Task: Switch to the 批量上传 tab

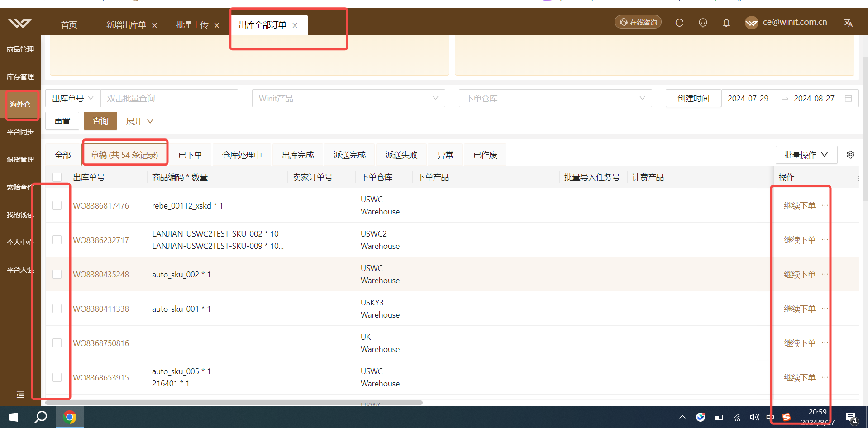Action: [192, 25]
